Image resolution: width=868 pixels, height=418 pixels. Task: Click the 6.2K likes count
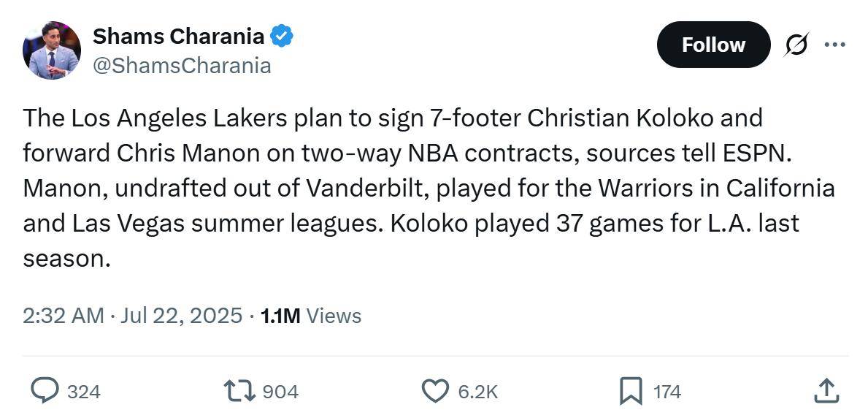pyautogui.click(x=477, y=392)
